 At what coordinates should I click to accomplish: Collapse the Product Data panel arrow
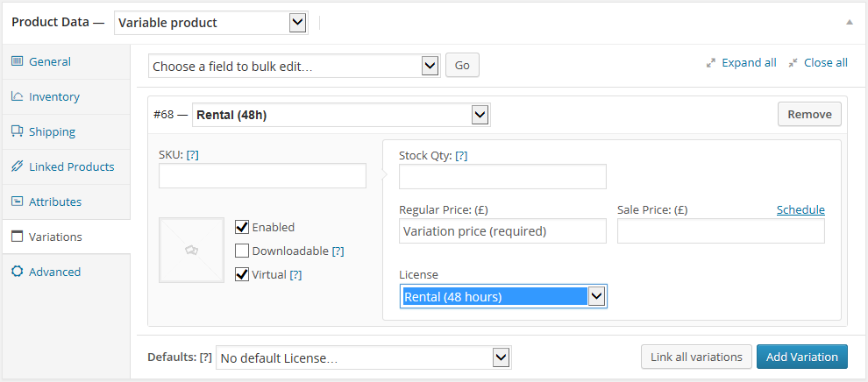pyautogui.click(x=849, y=22)
